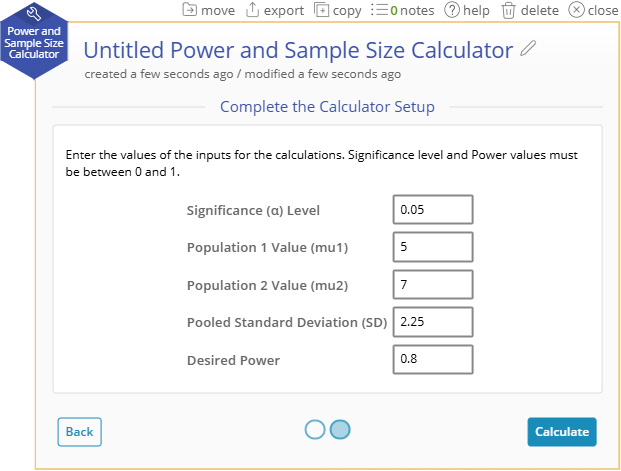The image size is (621, 471).
Task: Click the pencil icon to rename calculator
Action: (528, 48)
